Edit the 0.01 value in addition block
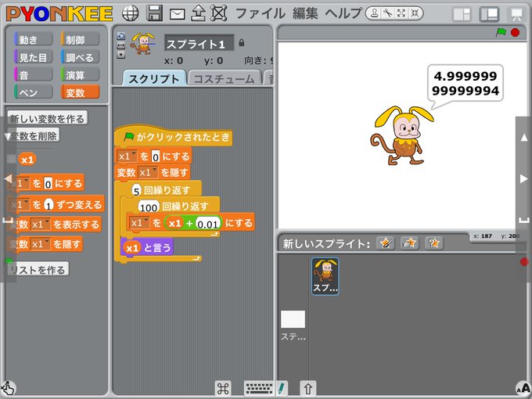This screenshot has height=399, width=532. (x=207, y=224)
